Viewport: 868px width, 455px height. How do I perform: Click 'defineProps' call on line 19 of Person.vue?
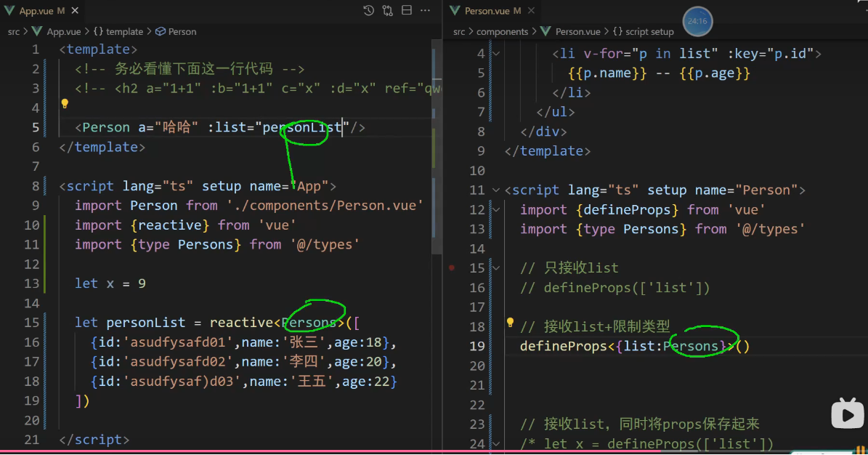click(564, 347)
